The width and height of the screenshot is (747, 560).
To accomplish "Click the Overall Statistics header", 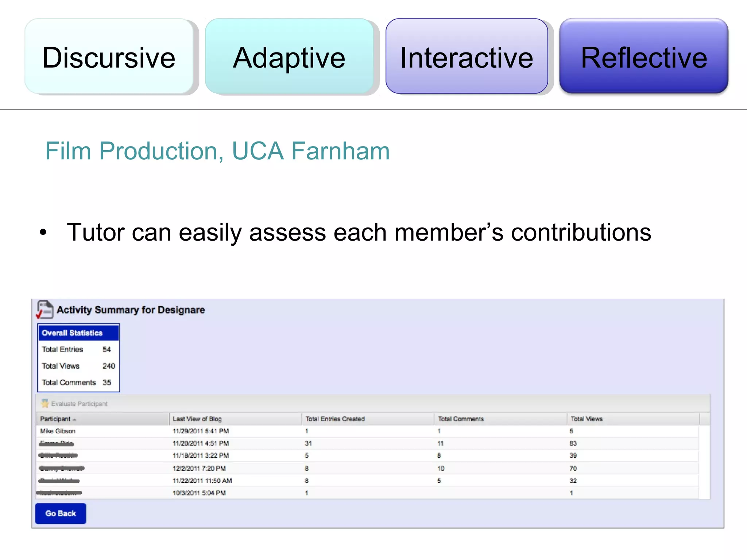I will point(78,333).
